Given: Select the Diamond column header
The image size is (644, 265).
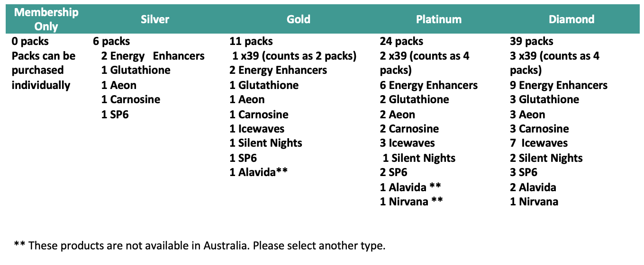Looking at the screenshot, I should 571,19.
